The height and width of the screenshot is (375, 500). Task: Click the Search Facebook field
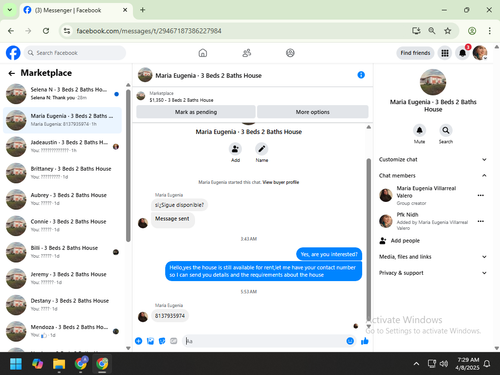pos(75,53)
